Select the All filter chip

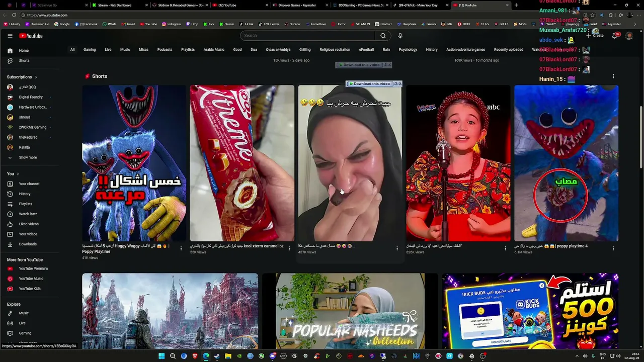tap(72, 50)
